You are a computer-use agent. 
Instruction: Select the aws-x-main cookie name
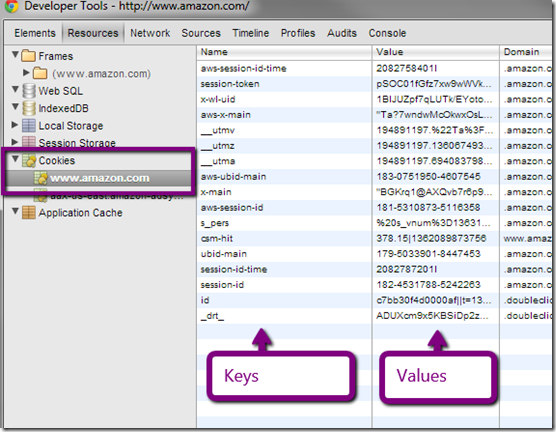click(x=226, y=115)
